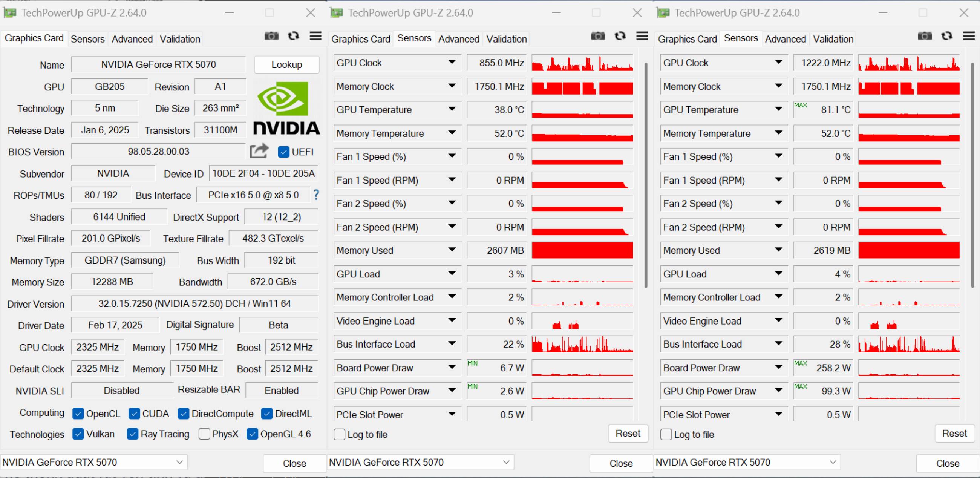Enable the PhysX checkbox
Image resolution: width=980 pixels, height=478 pixels.
coord(204,434)
